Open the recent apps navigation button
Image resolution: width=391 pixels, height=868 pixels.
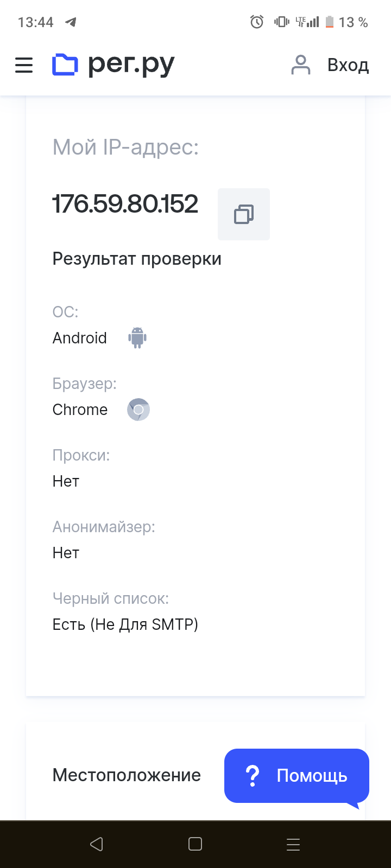coord(293,844)
